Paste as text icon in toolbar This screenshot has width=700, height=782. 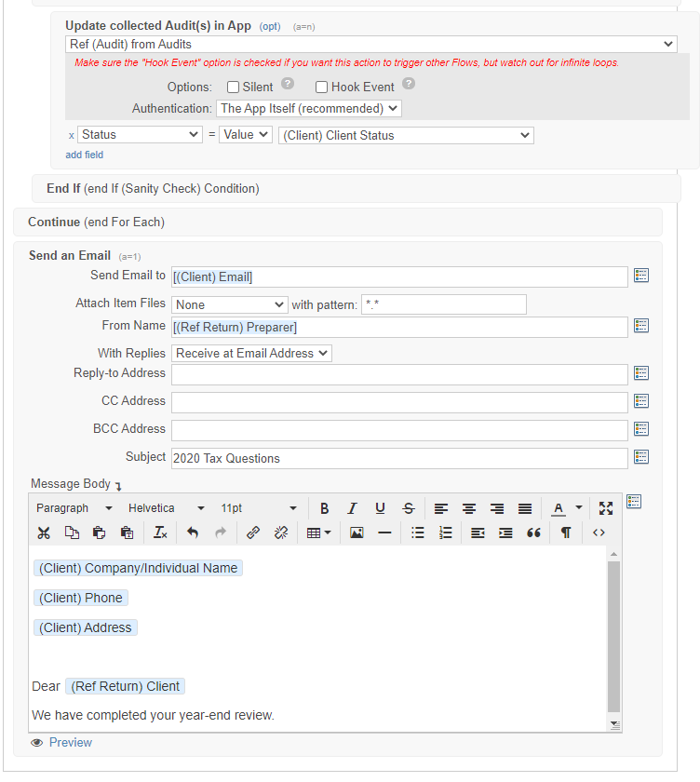[128, 533]
